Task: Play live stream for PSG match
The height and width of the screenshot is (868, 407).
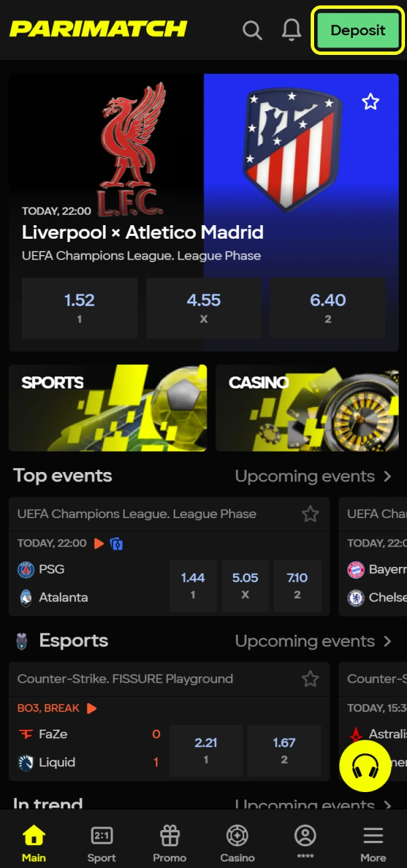Action: click(x=99, y=543)
